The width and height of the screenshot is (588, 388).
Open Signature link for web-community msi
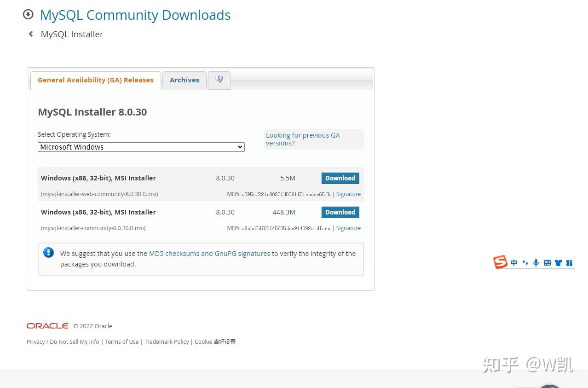[348, 194]
